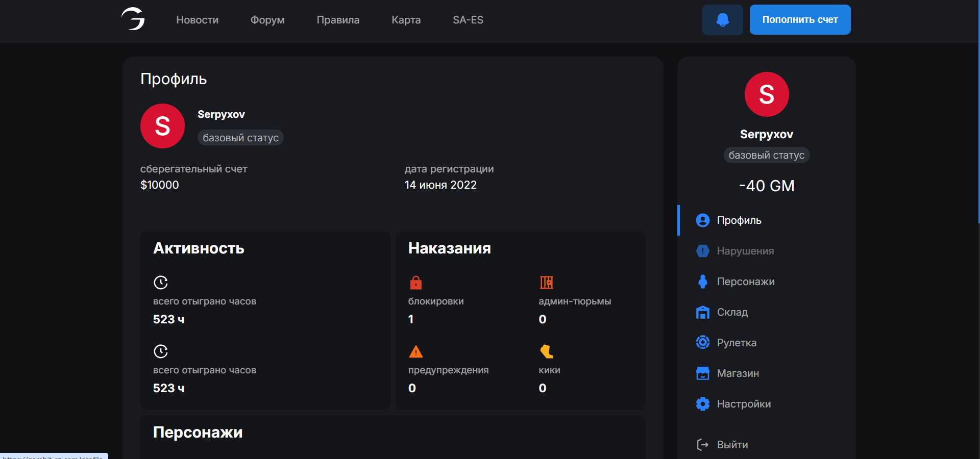This screenshot has height=459, width=980.
Task: Click the red lock icon above блокировки
Action: (x=415, y=283)
